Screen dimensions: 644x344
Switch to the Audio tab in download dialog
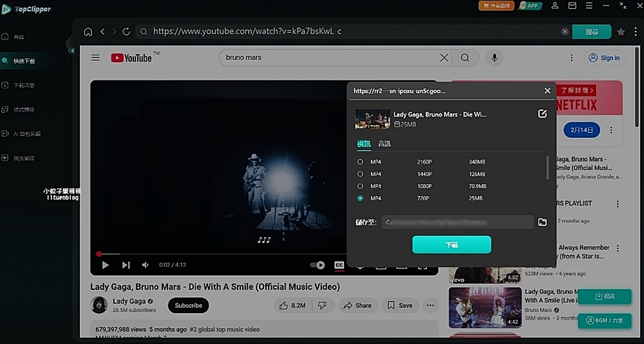pos(384,144)
